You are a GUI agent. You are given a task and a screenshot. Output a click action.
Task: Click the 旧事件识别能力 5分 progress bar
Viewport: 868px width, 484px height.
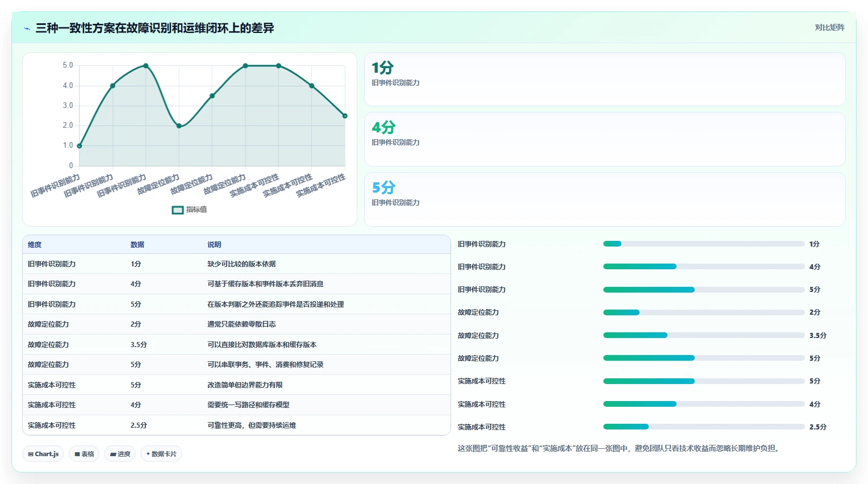click(x=704, y=290)
